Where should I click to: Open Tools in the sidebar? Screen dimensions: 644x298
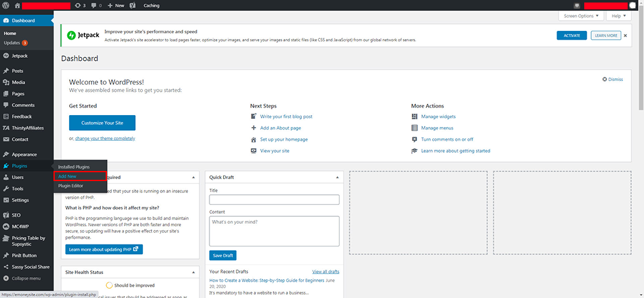point(26,189)
